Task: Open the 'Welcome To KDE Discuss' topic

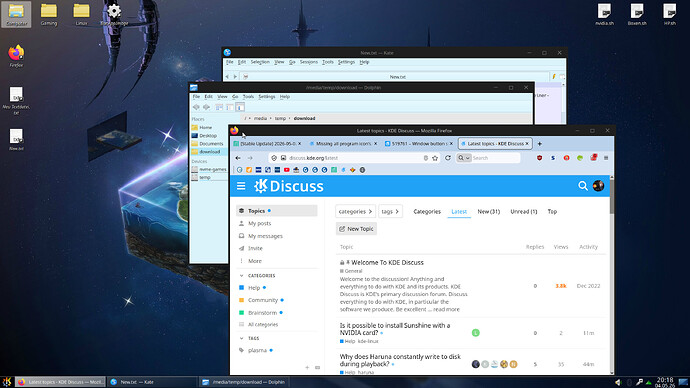Action: [x=387, y=263]
